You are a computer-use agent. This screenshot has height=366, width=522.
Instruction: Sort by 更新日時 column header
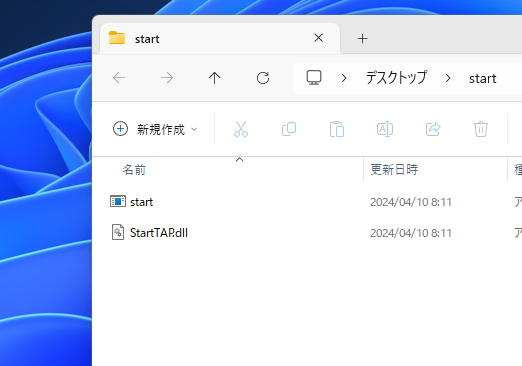(x=394, y=170)
